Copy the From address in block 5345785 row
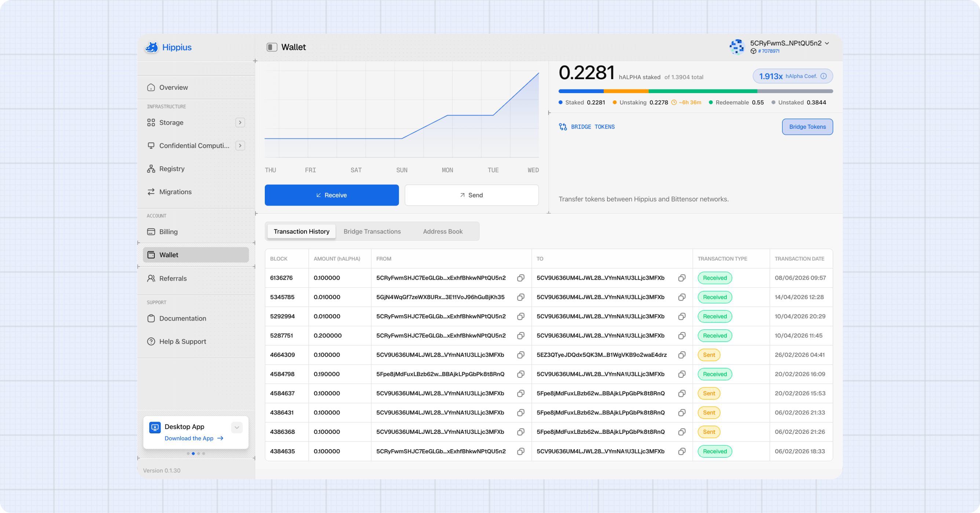Screen dimensions: 980x513 (x=521, y=297)
